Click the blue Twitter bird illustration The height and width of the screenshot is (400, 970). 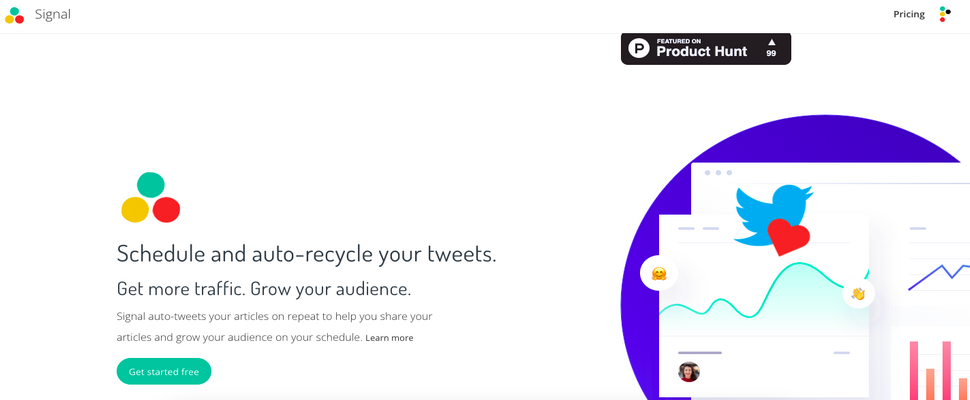[x=772, y=213]
